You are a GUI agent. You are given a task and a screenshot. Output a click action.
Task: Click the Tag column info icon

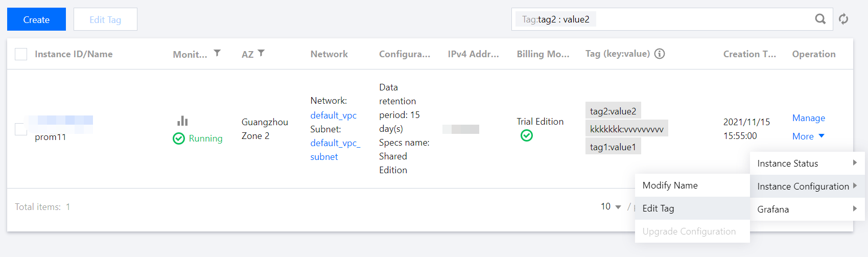(x=660, y=54)
